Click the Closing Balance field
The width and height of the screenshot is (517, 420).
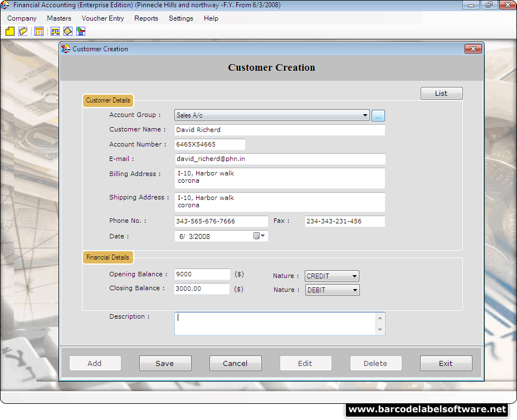202,289
